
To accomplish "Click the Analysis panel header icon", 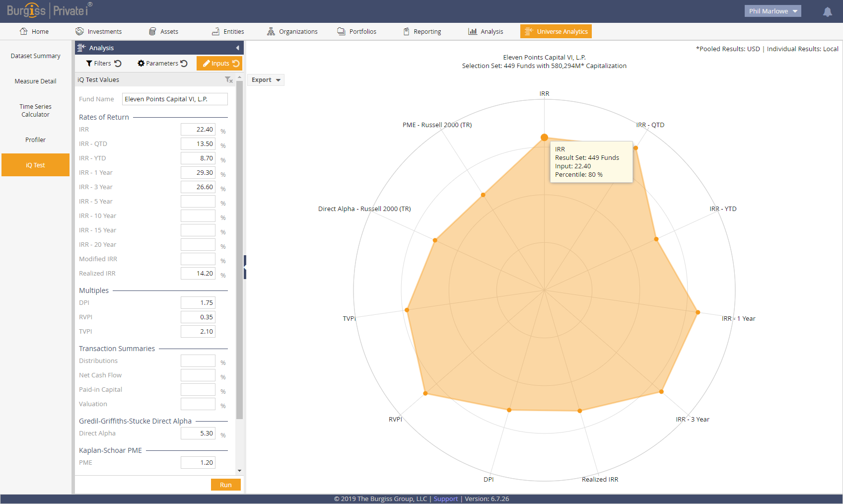I will [81, 48].
